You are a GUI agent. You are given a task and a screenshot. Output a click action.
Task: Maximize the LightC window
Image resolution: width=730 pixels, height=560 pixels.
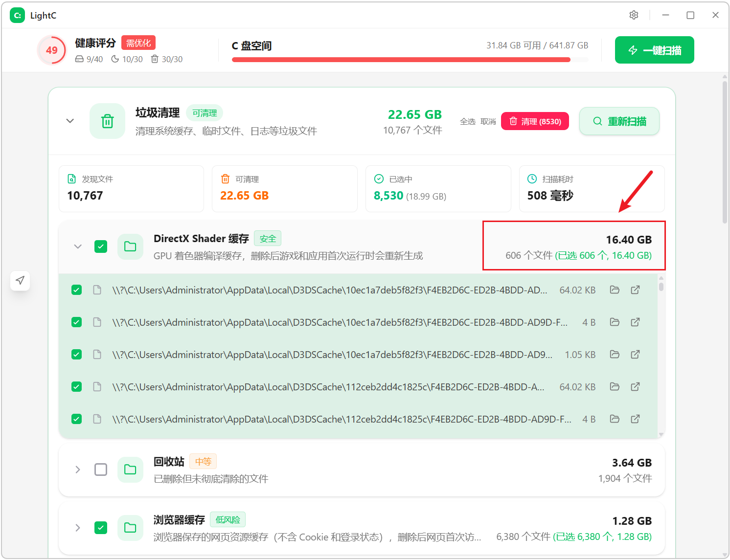point(690,15)
